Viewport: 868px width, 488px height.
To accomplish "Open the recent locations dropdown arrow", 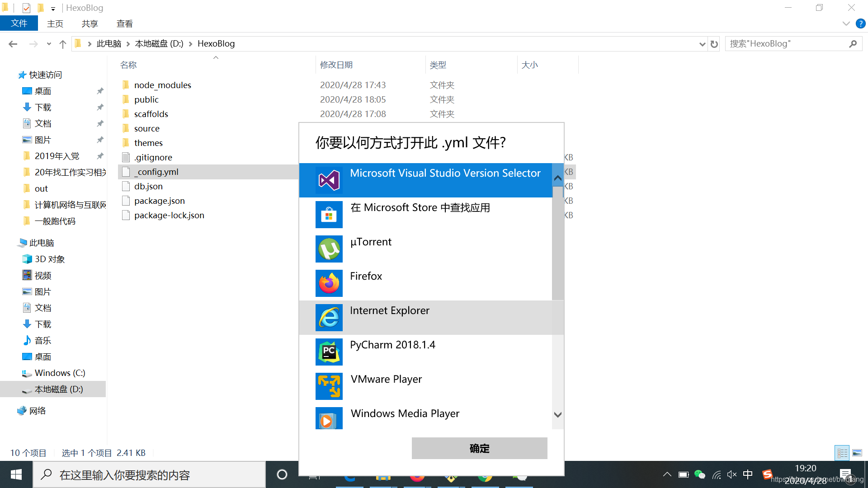I will [x=49, y=44].
